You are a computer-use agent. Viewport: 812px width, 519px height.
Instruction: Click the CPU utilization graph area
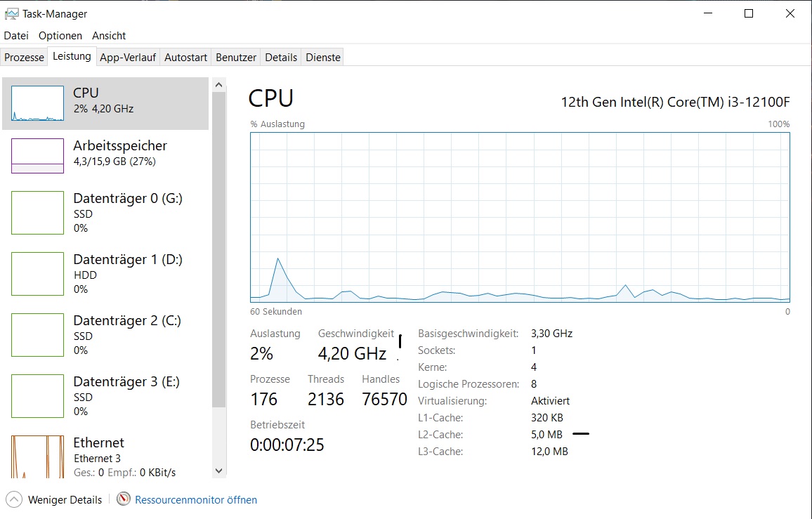tap(520, 218)
